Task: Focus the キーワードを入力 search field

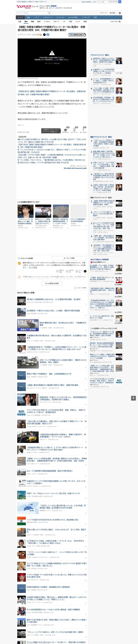Action: click(32, 13)
